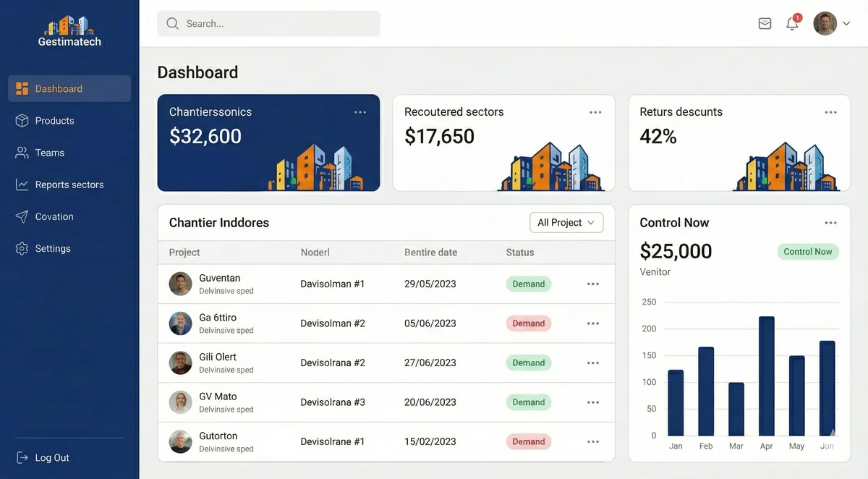Click the search magnifier icon
Viewport: 868px width, 479px height.
(172, 24)
